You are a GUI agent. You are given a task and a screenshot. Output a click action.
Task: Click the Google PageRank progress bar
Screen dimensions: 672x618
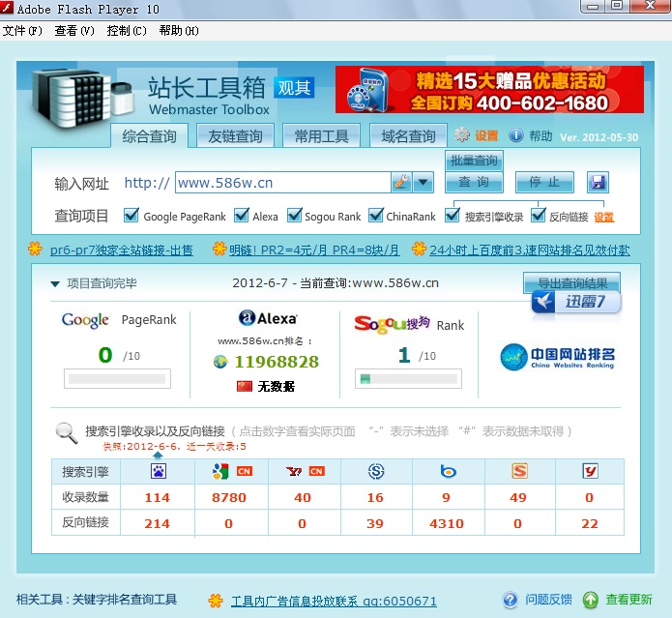[117, 378]
